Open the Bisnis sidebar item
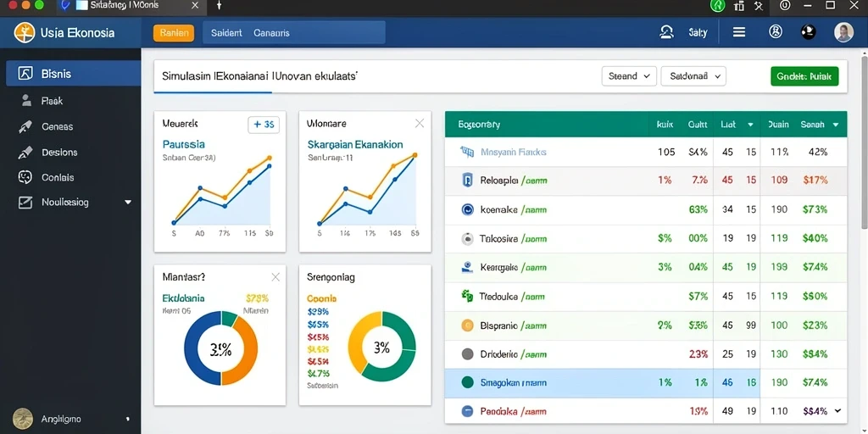The width and height of the screenshot is (868, 434). click(73, 74)
